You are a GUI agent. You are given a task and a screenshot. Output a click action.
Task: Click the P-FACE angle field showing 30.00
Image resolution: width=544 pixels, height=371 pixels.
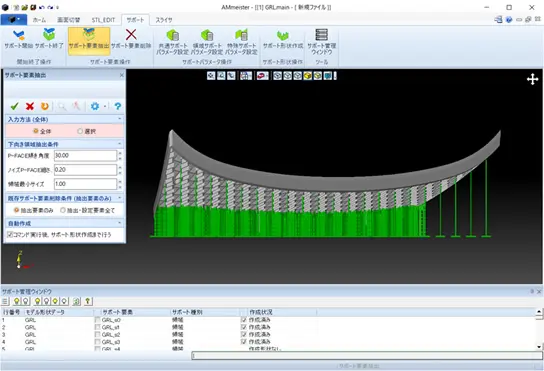pyautogui.click(x=85, y=155)
